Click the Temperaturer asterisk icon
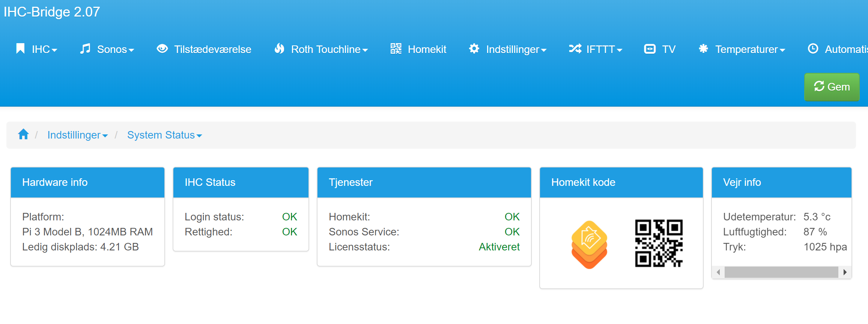The image size is (868, 324). point(703,49)
